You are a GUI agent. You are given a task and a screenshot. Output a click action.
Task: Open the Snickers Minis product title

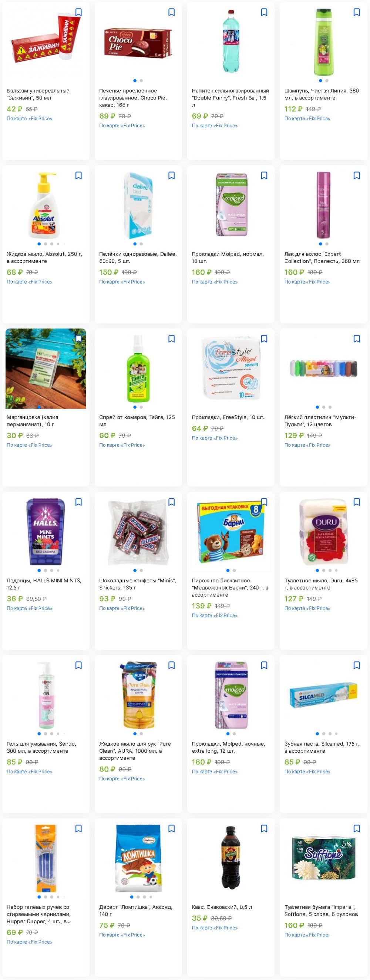(x=137, y=584)
